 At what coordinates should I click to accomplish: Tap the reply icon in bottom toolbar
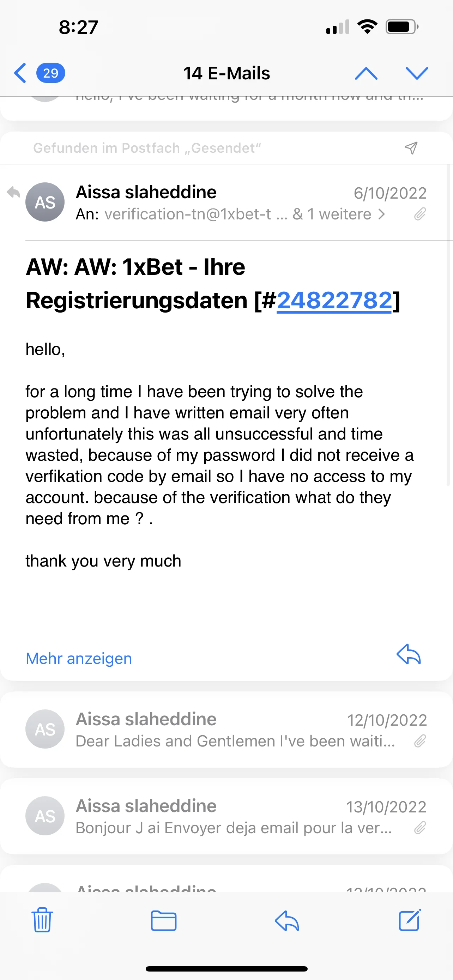pos(287,921)
